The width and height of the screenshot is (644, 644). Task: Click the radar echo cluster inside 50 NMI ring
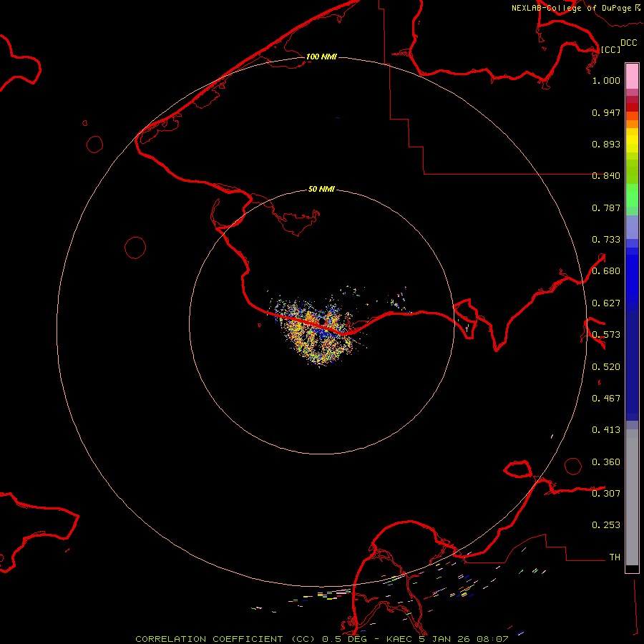[x=318, y=331]
